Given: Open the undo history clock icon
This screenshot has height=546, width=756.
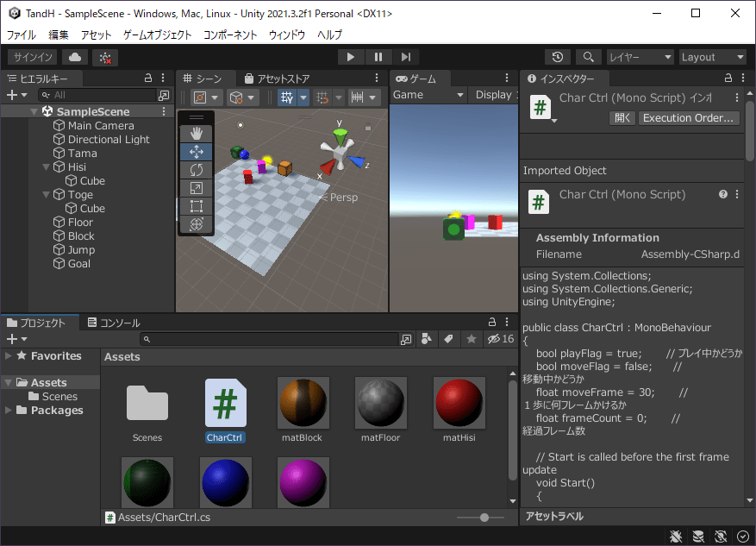Looking at the screenshot, I should tap(558, 57).
